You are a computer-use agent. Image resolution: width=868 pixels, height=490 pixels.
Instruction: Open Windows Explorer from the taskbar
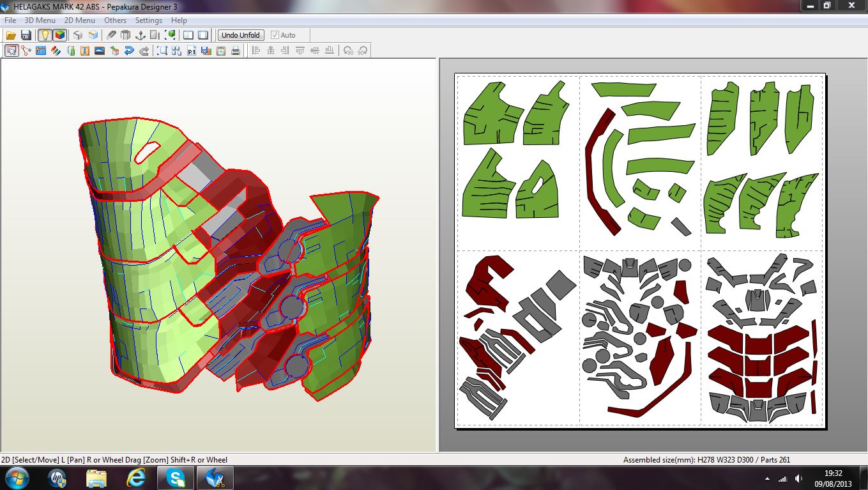[x=96, y=478]
